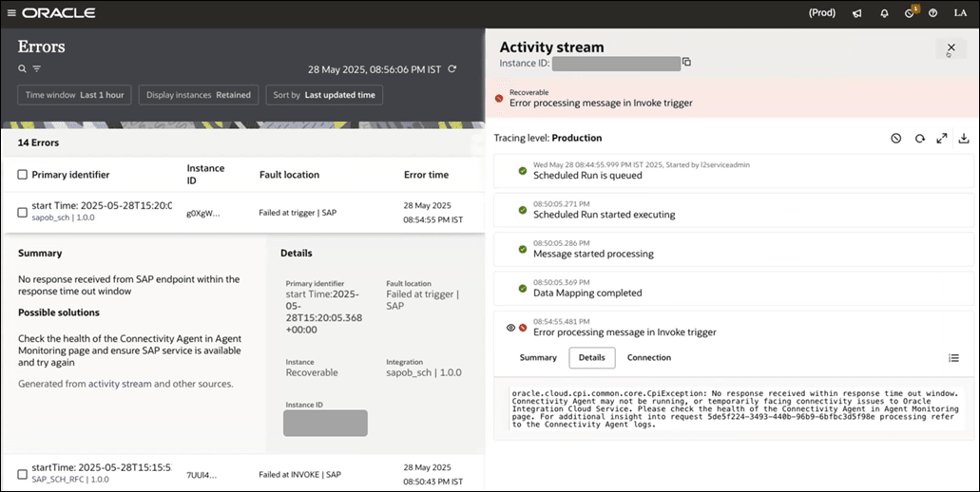Viewport: 980px width, 492px height.
Task: Toggle the Primary identifier select-all checkbox
Action: [23, 175]
